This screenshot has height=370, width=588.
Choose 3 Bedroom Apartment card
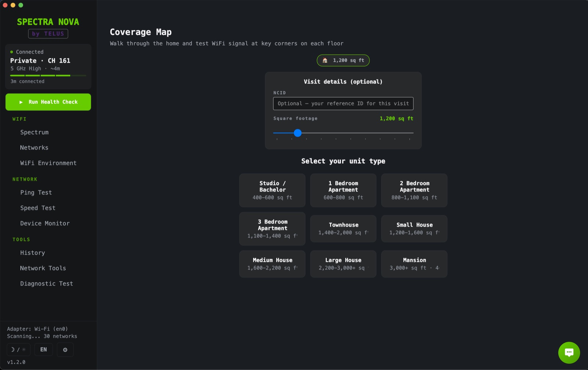click(x=272, y=229)
